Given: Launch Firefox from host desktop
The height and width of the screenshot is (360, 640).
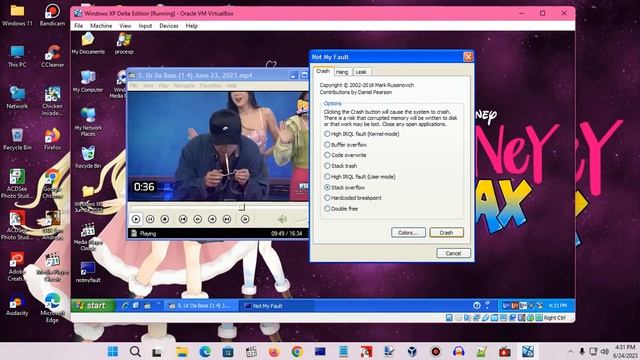Looking at the screenshot, I should pyautogui.click(x=52, y=139).
